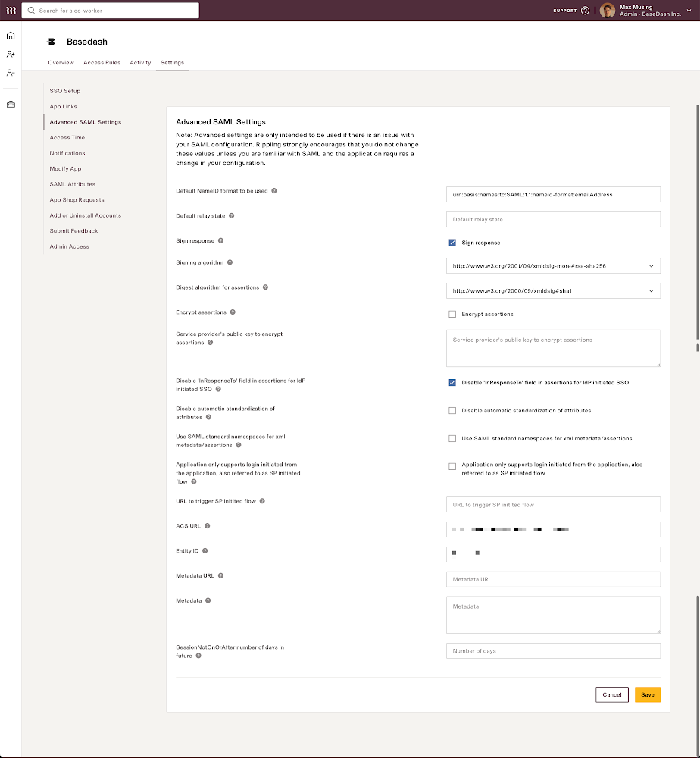Select the add co-worker icon in sidebar
700x758 pixels.
tap(10, 54)
